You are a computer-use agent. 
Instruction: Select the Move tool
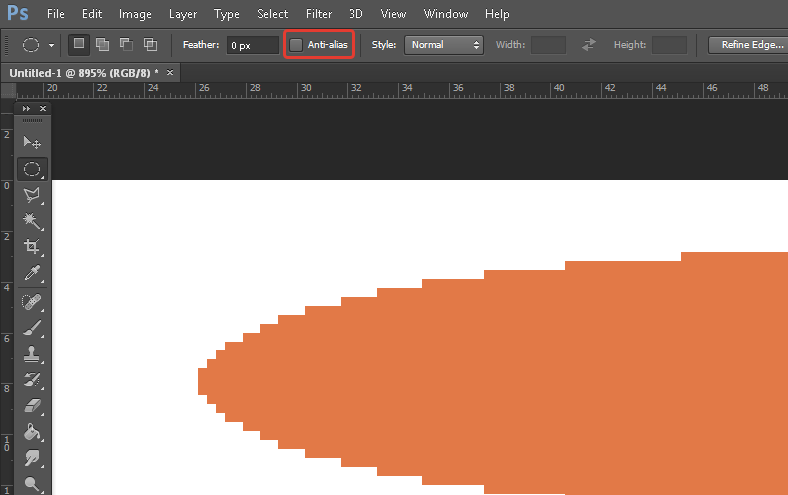(x=32, y=143)
